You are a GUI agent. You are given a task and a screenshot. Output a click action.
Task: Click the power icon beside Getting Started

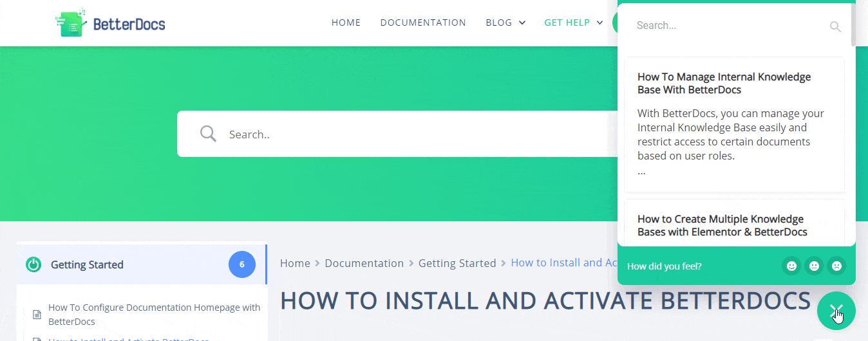tap(33, 264)
